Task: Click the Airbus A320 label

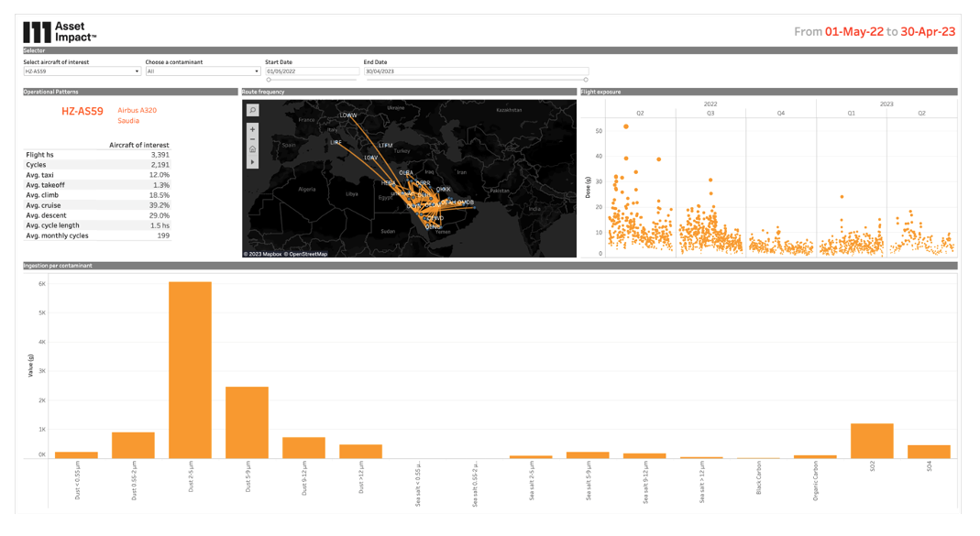Action: pyautogui.click(x=137, y=111)
